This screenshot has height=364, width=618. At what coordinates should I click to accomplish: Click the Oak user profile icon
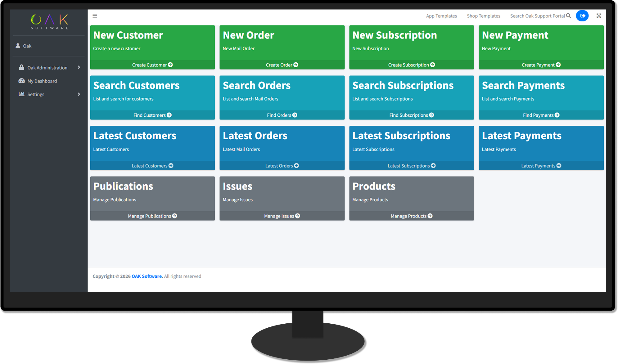point(18,46)
